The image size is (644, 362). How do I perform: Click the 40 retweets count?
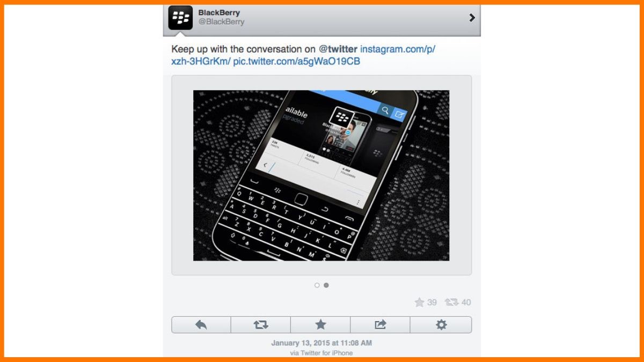tap(466, 302)
